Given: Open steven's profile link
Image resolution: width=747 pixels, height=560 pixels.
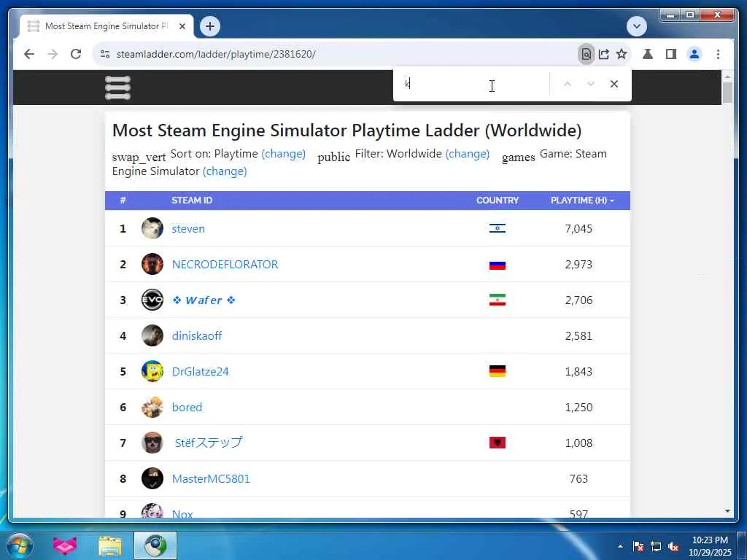Looking at the screenshot, I should [188, 229].
